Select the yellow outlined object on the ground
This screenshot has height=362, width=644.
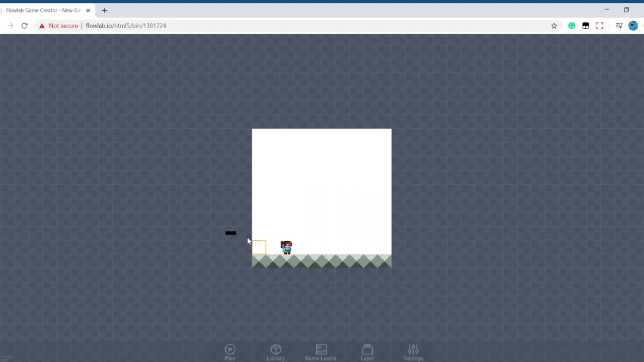[x=259, y=247]
